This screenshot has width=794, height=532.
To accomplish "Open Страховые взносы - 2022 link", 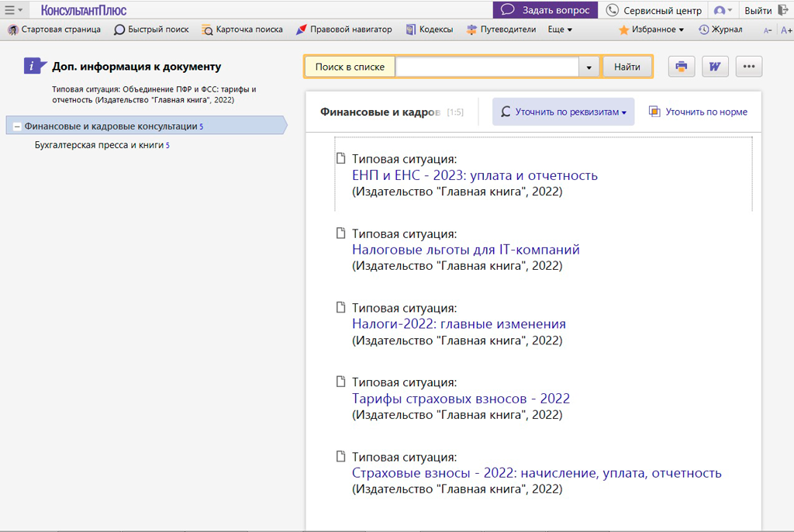I will coord(537,473).
